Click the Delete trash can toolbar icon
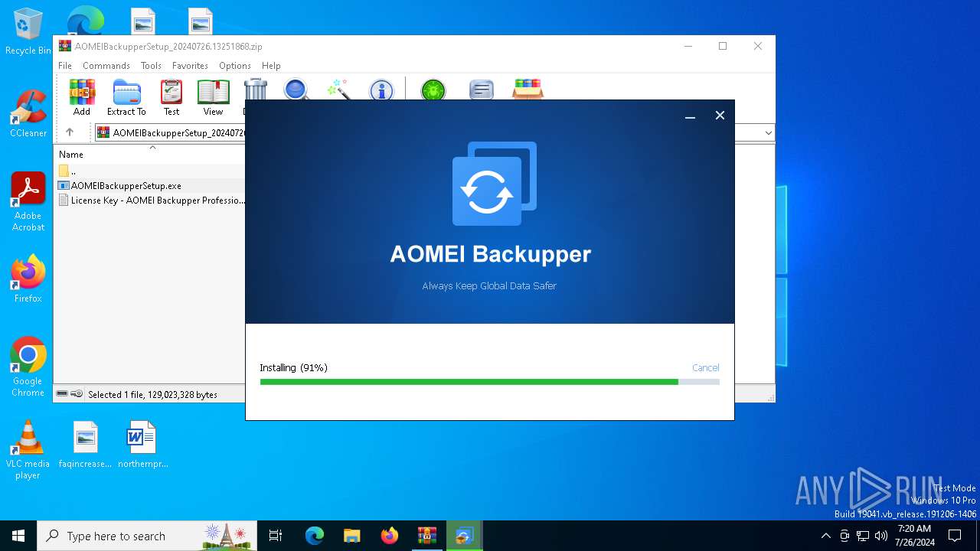The width and height of the screenshot is (980, 551). 255,89
